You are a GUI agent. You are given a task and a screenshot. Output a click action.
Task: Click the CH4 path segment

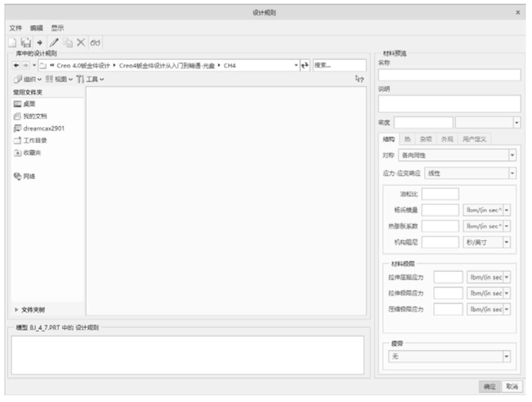pos(230,66)
